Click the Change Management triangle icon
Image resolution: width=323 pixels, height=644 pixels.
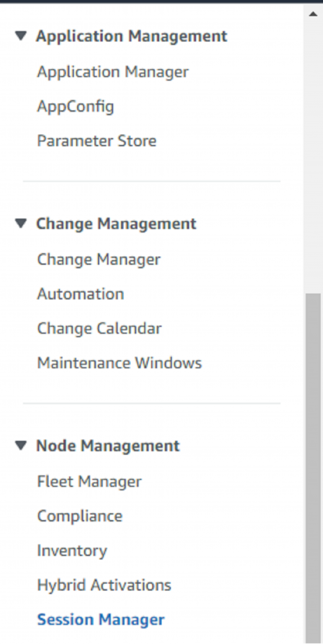tap(21, 224)
